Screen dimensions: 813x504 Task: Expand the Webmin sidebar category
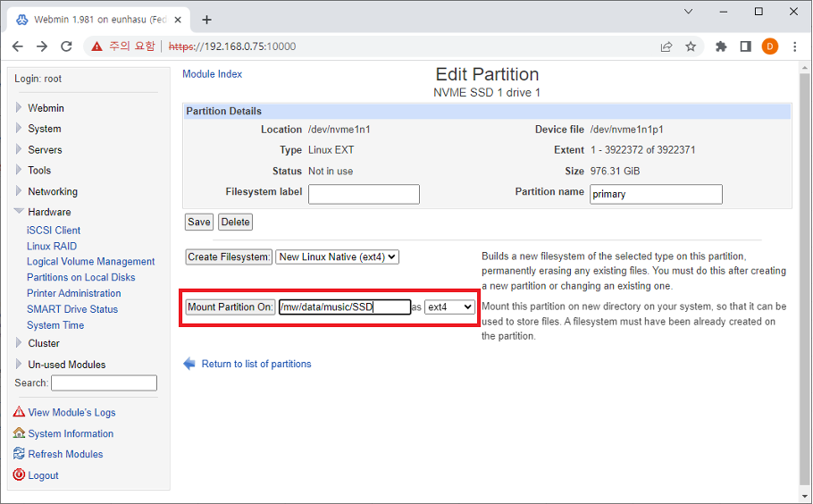[x=19, y=108]
